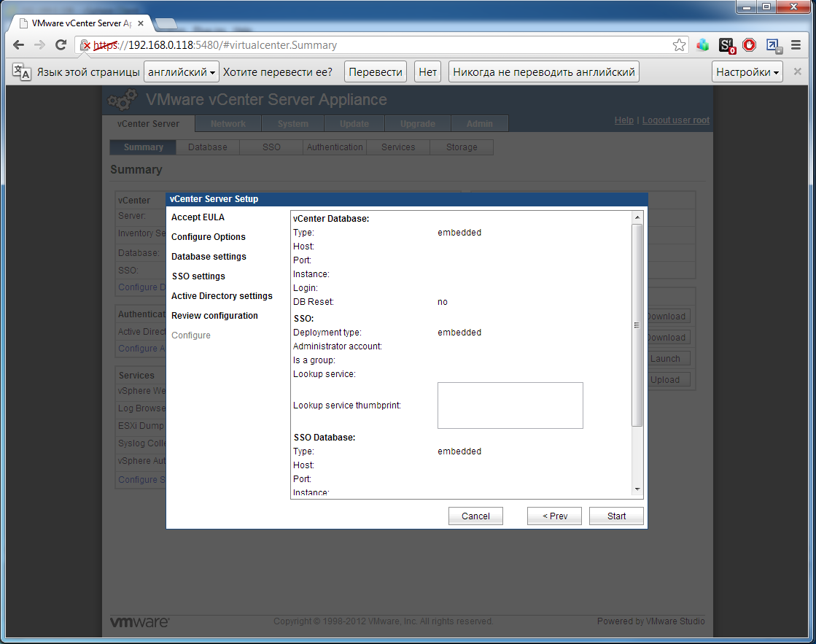
Task: Click the insecure certificate padlock icon
Action: pyautogui.click(x=85, y=45)
